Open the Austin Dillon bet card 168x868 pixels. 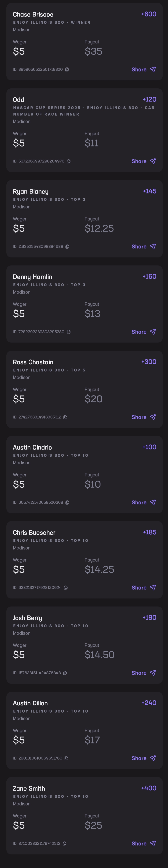(84, 731)
